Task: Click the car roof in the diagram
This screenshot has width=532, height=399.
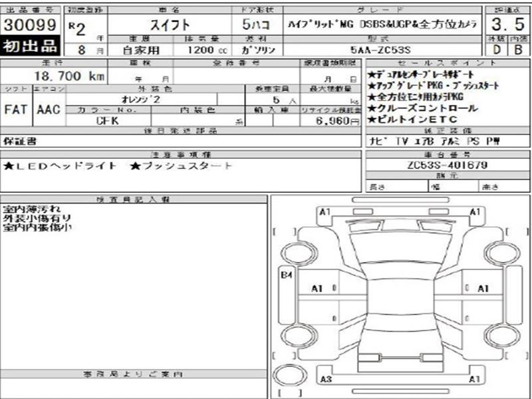Action: point(399,291)
